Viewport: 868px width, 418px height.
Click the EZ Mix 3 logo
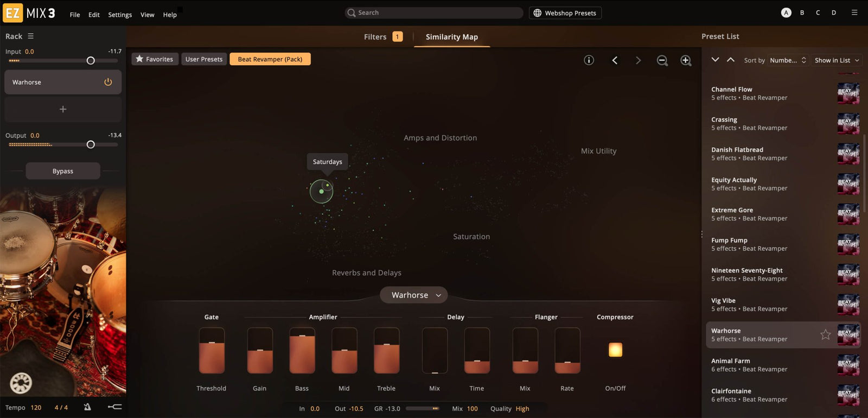point(29,13)
